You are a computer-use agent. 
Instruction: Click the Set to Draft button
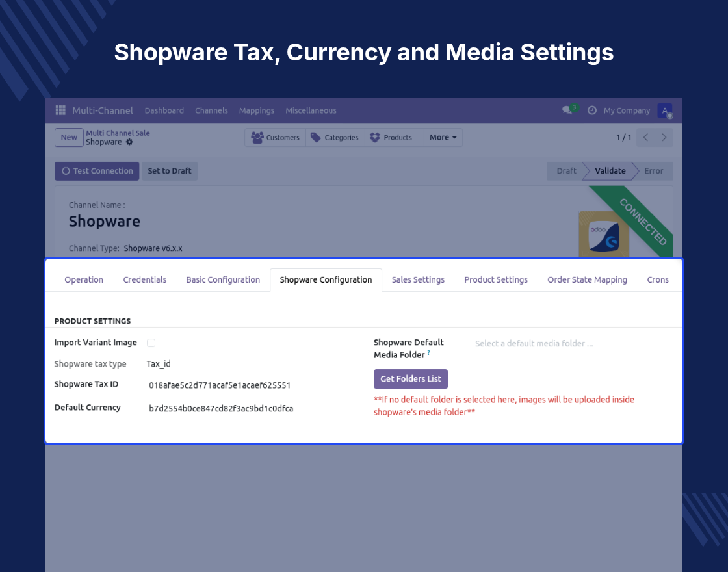(x=170, y=171)
